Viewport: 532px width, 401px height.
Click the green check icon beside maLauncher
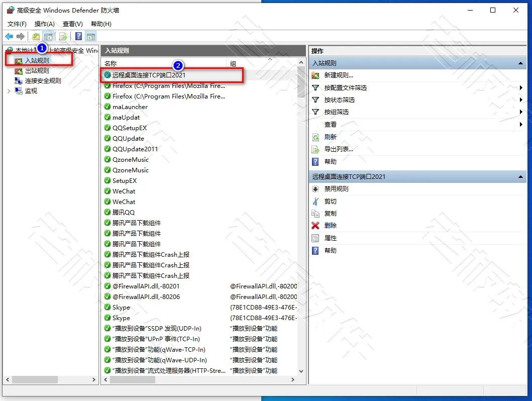pyautogui.click(x=108, y=107)
